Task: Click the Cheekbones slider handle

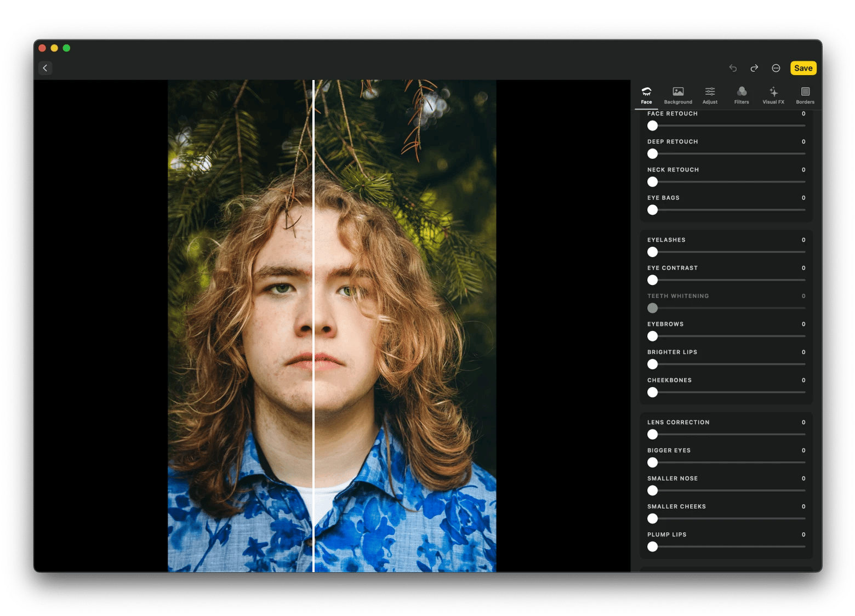Action: [x=652, y=392]
